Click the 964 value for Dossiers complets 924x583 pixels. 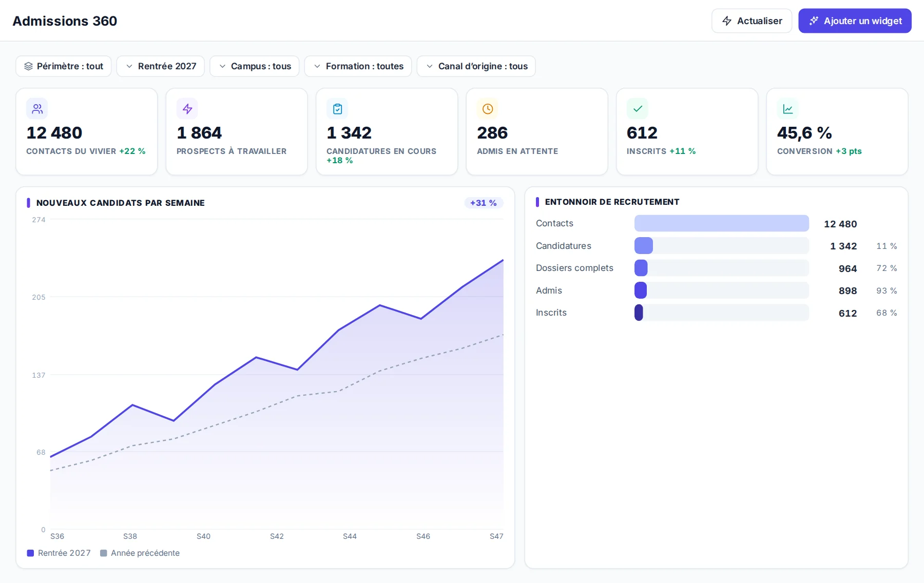848,268
